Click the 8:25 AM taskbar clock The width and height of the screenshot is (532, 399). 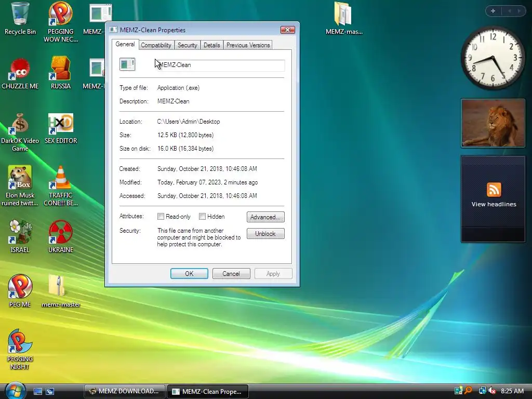coord(512,391)
